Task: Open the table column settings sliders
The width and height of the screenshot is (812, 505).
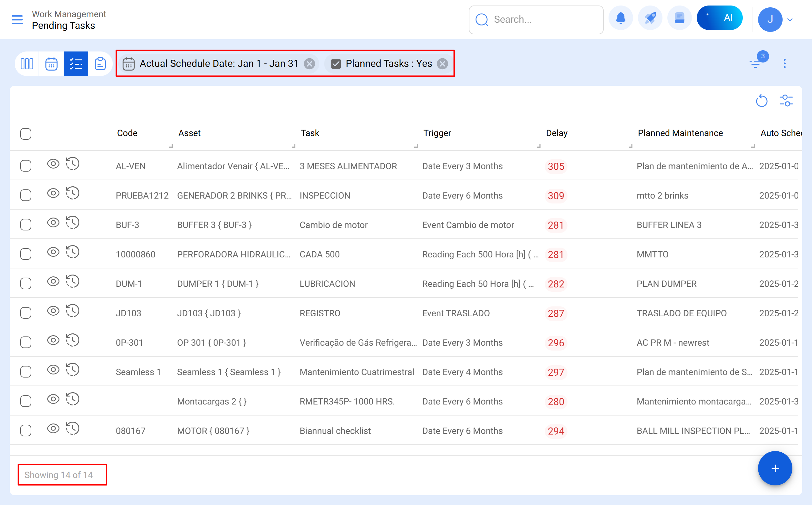Action: 786,101
